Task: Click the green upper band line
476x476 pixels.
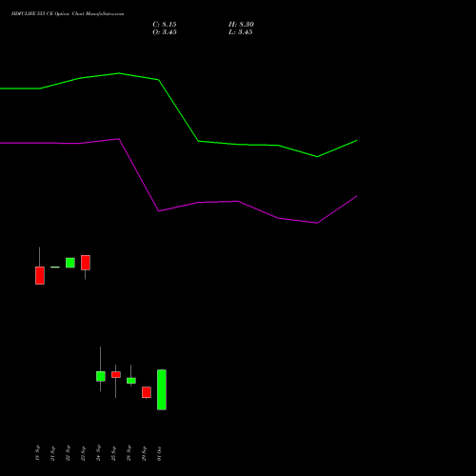Action: click(x=178, y=110)
